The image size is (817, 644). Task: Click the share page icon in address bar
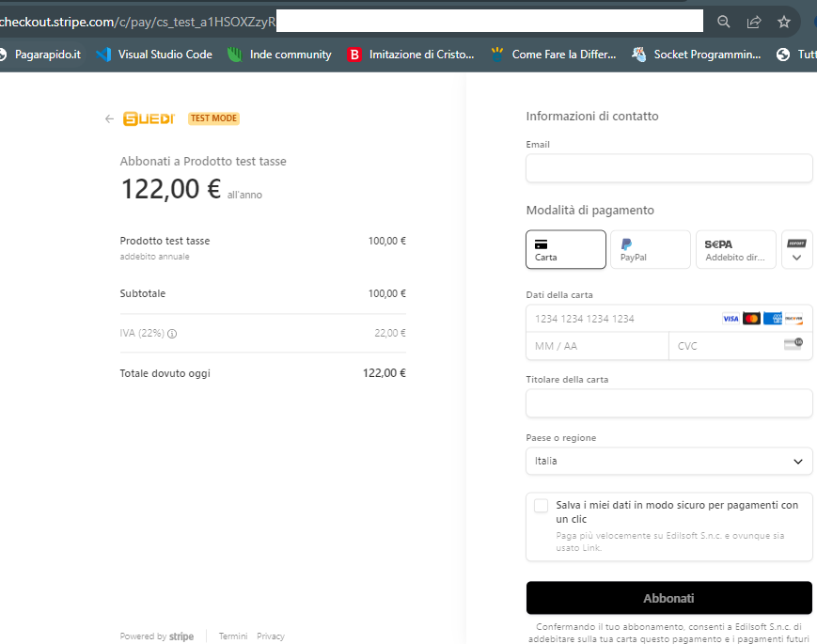click(x=753, y=22)
